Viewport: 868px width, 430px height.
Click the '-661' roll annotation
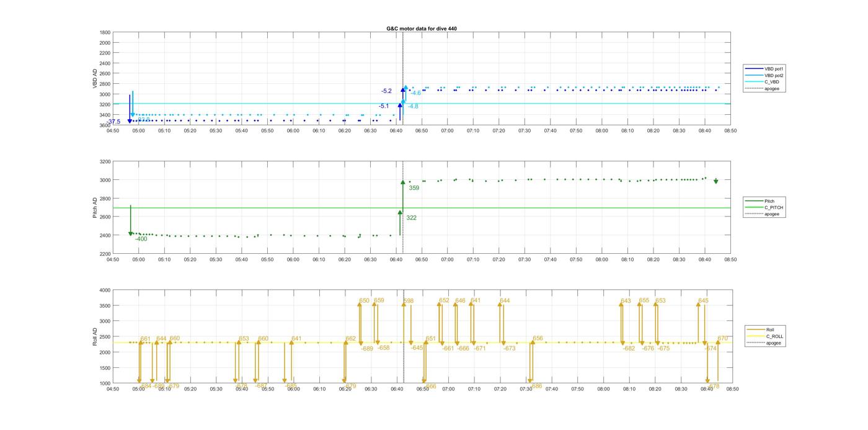(x=448, y=349)
